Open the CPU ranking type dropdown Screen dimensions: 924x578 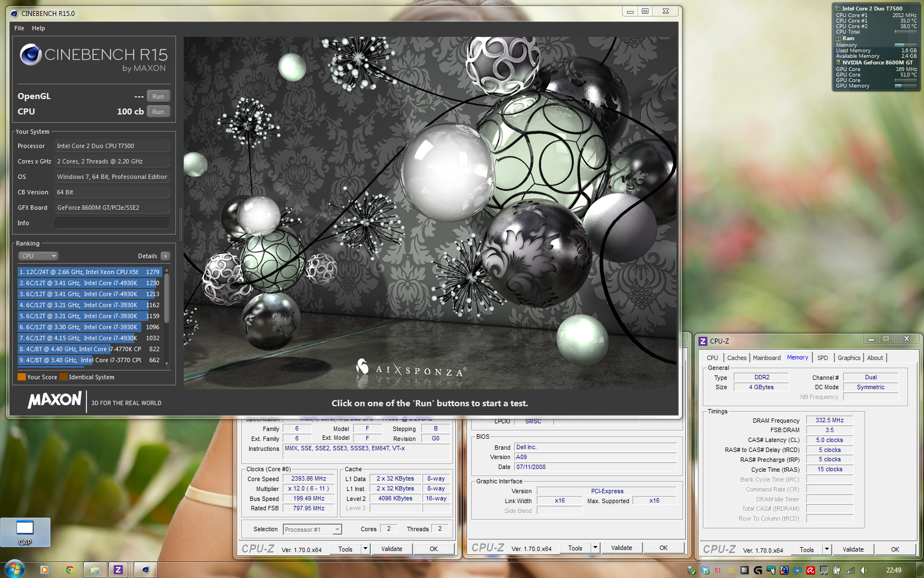[x=38, y=256]
